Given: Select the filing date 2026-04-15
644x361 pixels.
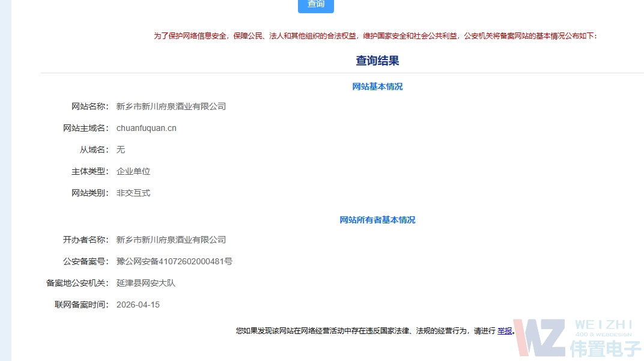Looking at the screenshot, I should point(138,305).
